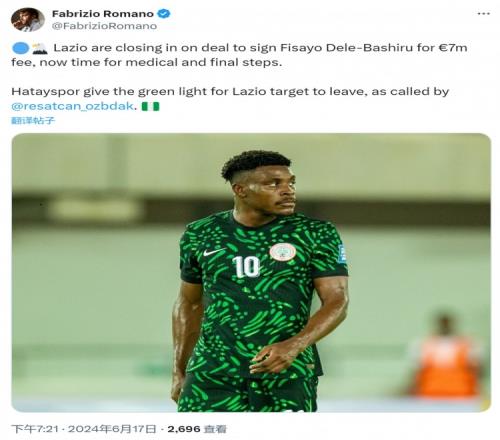The image size is (500, 440).
Task: Click the Nike logo on the shirt
Action: [214, 252]
